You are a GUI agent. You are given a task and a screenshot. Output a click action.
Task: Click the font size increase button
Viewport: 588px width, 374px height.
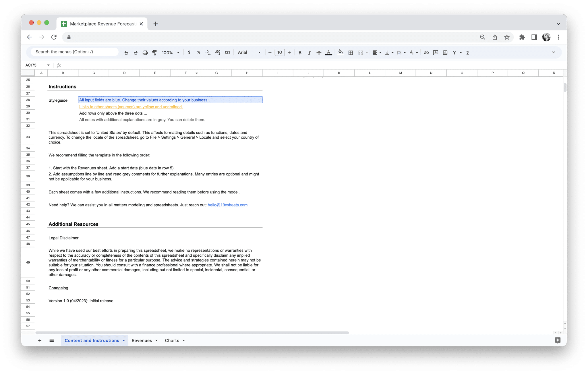click(x=289, y=52)
